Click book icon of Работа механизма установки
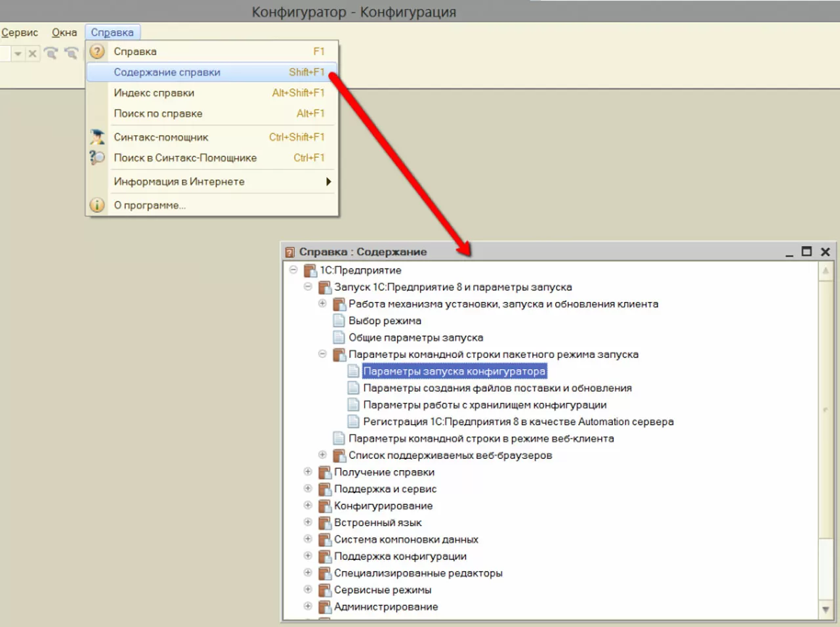Viewport: 840px width, 627px height. pos(339,304)
